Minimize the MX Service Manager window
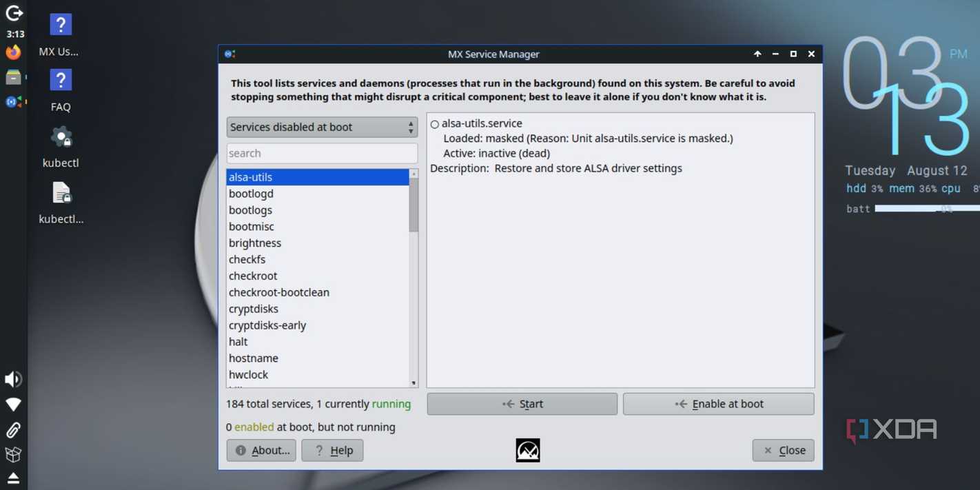This screenshot has height=490, width=980. 775,54
